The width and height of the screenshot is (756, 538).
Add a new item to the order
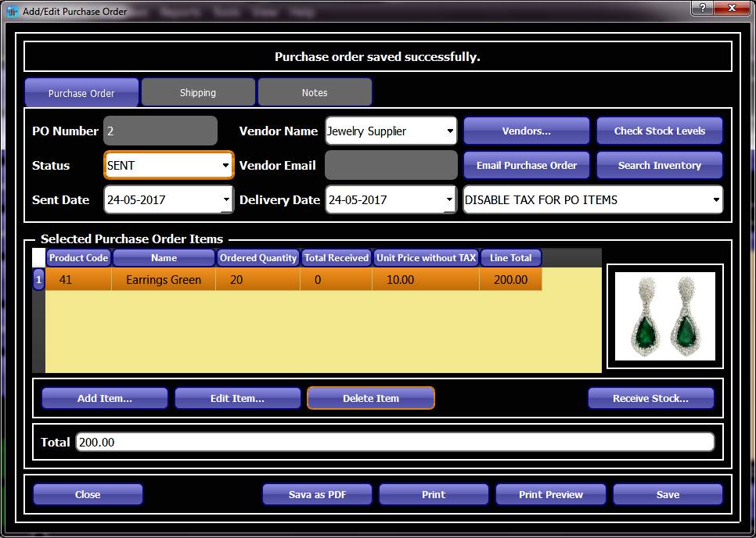(x=104, y=397)
